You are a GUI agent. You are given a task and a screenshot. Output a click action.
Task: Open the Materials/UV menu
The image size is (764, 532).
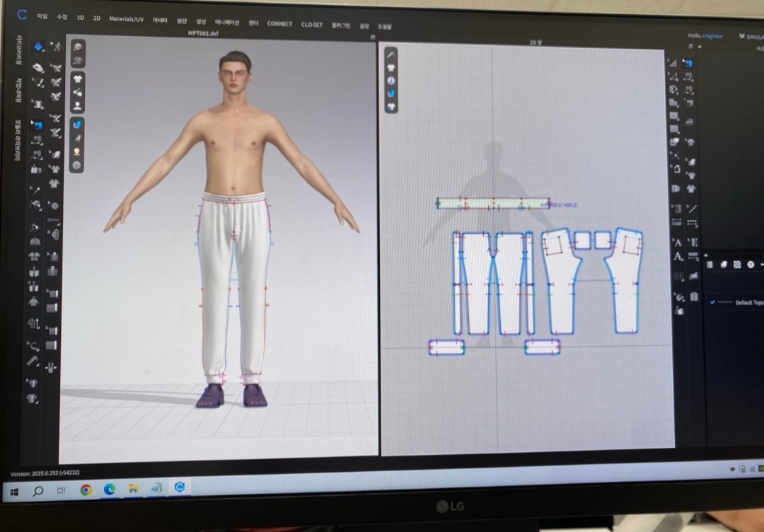(126, 19)
